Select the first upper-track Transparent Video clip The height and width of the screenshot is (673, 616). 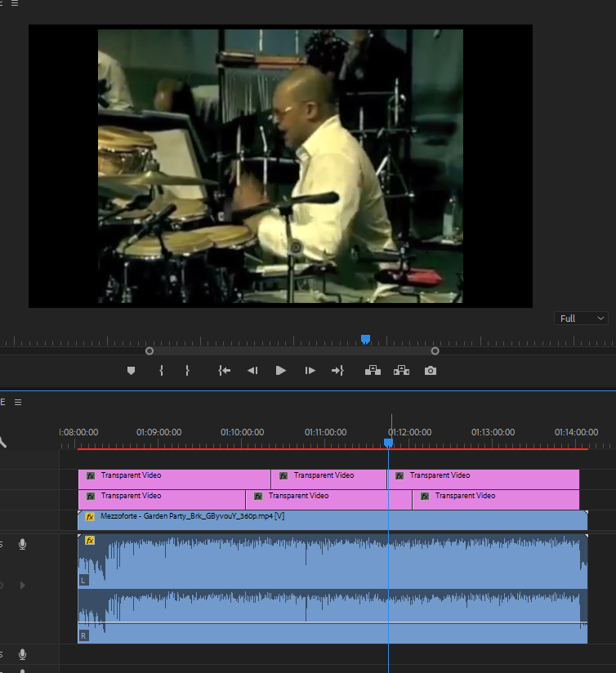pyautogui.click(x=174, y=479)
